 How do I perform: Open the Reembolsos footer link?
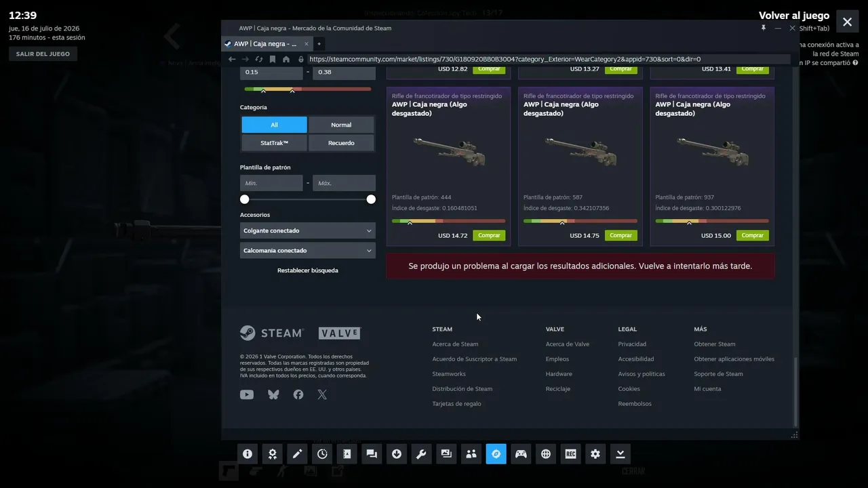pos(635,404)
